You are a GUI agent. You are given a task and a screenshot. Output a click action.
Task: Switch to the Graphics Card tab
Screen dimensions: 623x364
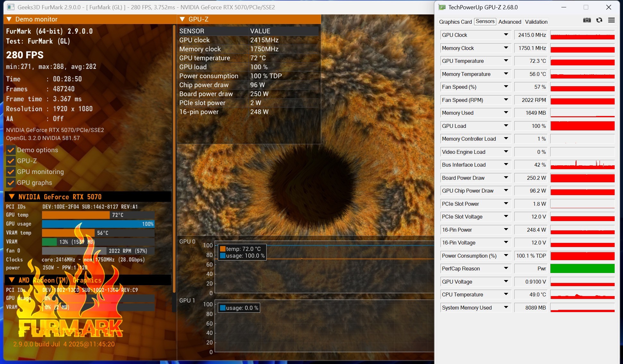point(455,21)
